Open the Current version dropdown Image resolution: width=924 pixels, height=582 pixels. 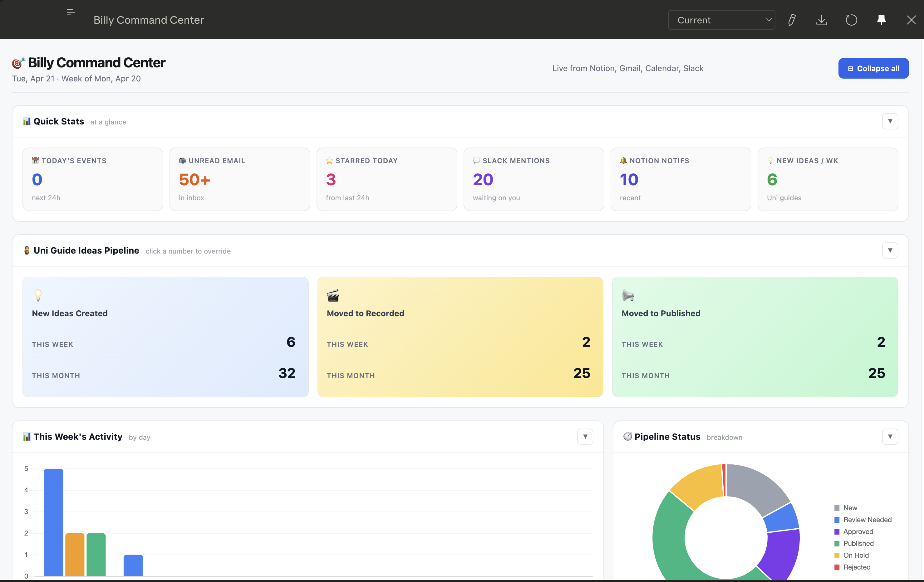(721, 20)
